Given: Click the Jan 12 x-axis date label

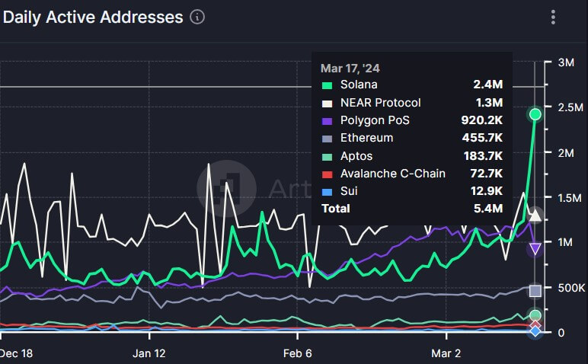Looking at the screenshot, I should [x=149, y=353].
